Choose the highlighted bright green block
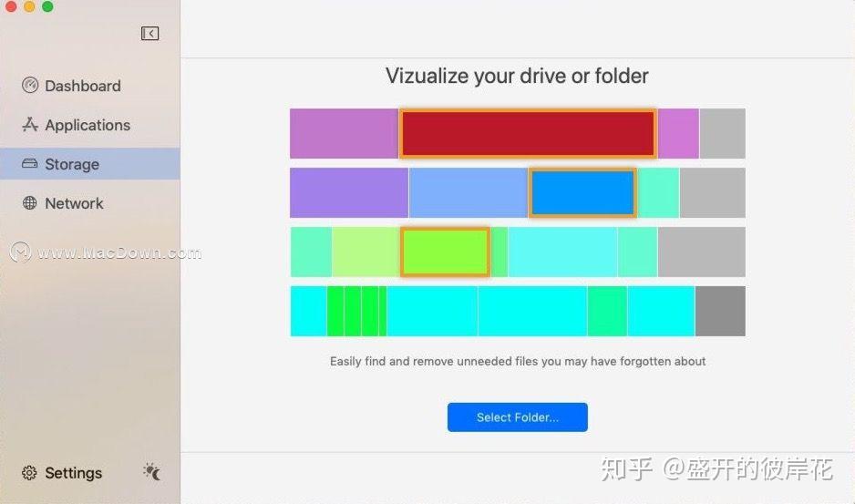The width and height of the screenshot is (855, 504). [445, 252]
